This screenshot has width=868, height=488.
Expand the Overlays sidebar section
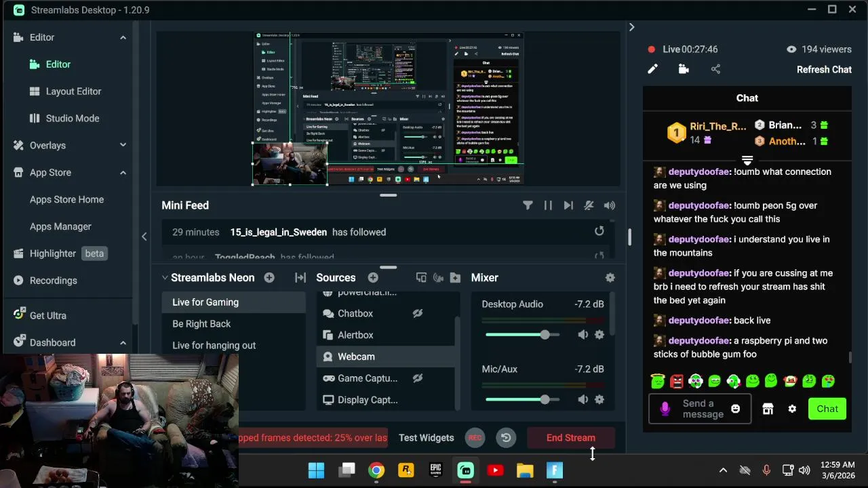tap(123, 145)
